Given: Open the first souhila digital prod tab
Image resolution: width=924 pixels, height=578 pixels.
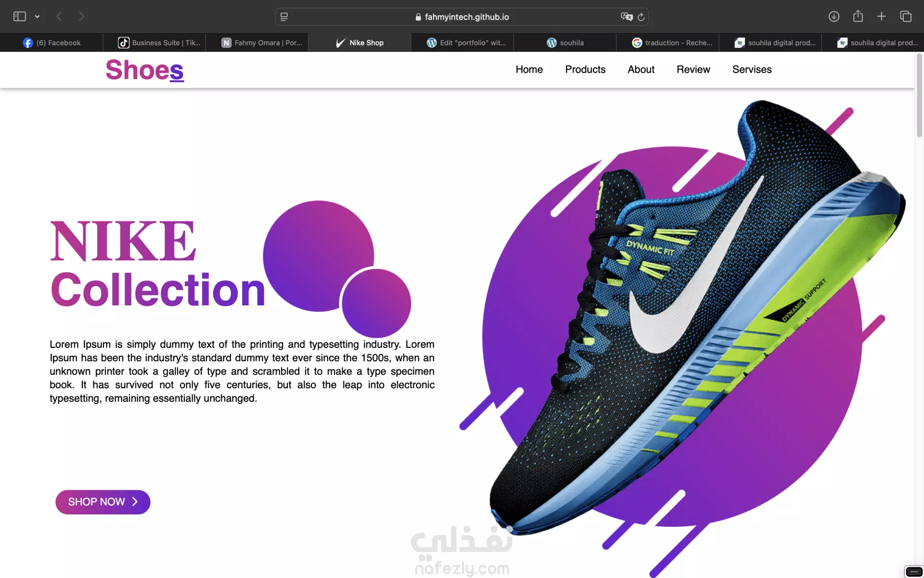Looking at the screenshot, I should [770, 43].
